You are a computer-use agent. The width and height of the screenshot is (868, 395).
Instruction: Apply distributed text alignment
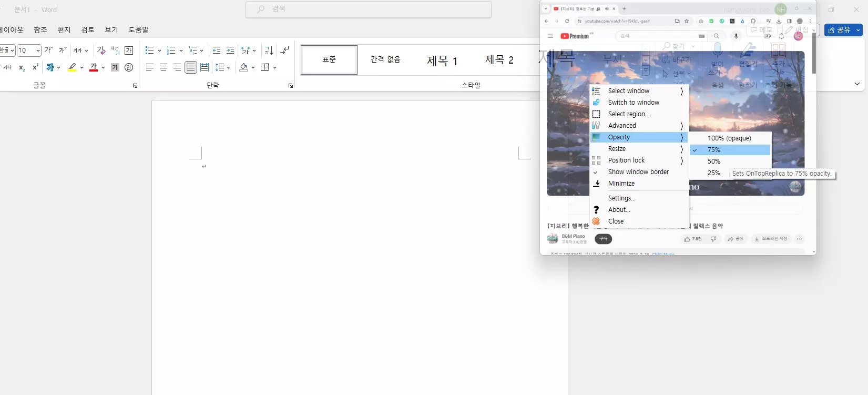coord(205,67)
